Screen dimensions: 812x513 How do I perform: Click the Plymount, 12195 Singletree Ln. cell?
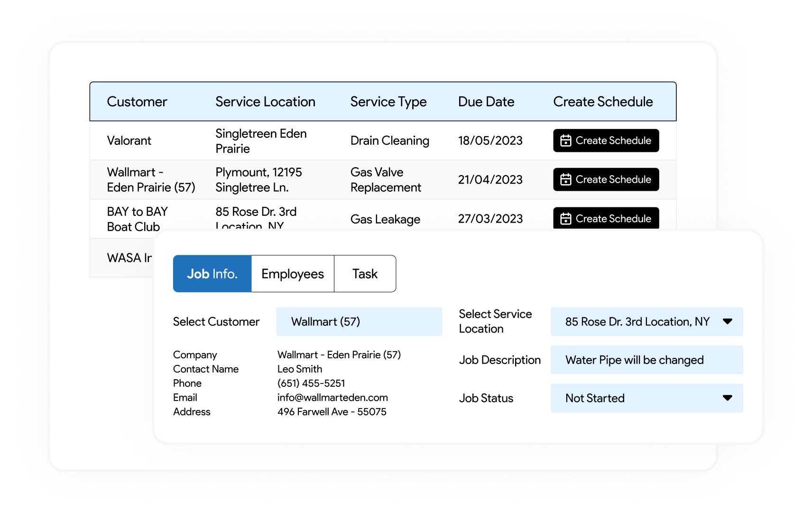point(258,179)
